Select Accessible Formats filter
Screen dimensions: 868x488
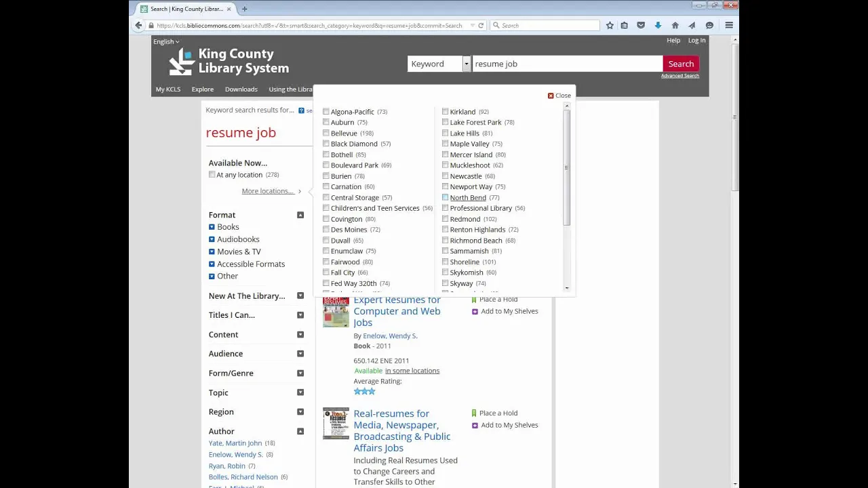(x=251, y=264)
